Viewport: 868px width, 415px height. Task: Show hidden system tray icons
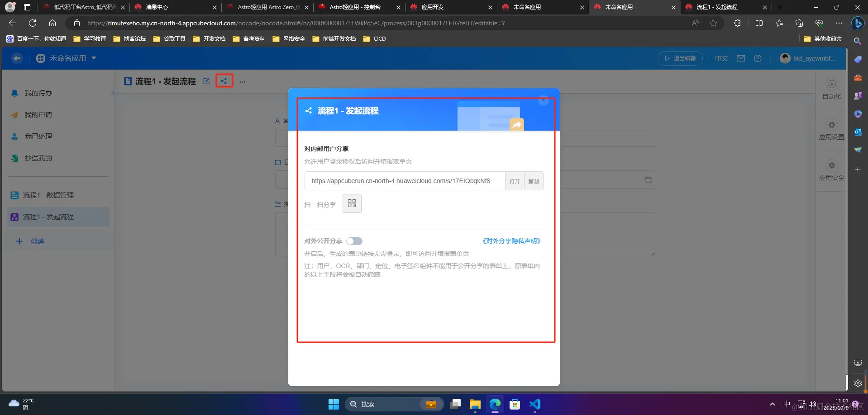[x=773, y=404]
